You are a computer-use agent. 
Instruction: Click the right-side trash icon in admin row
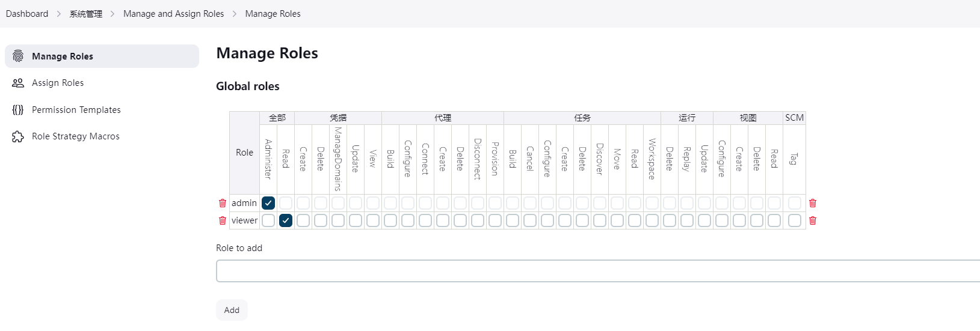pos(813,203)
